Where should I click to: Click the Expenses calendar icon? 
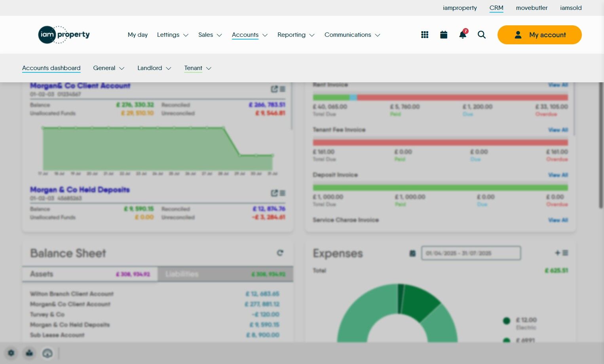412,253
